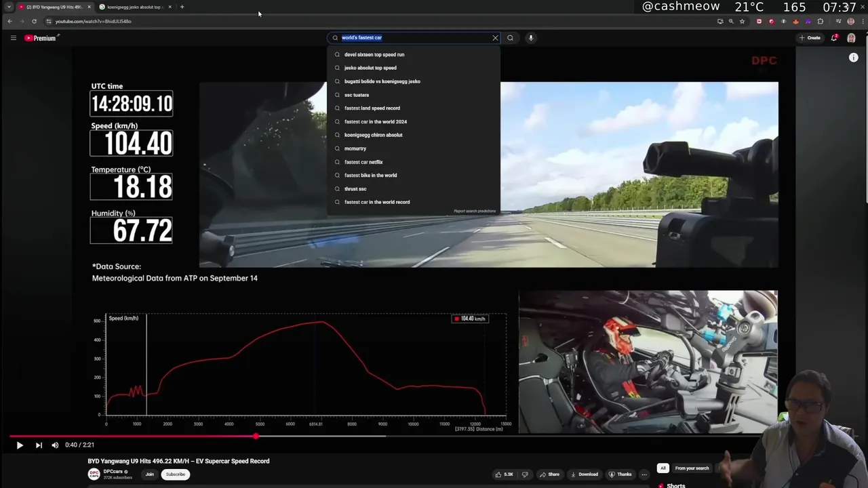Open Chrome profile avatar in toolbar
This screenshot has width=868, height=488.
(851, 21)
